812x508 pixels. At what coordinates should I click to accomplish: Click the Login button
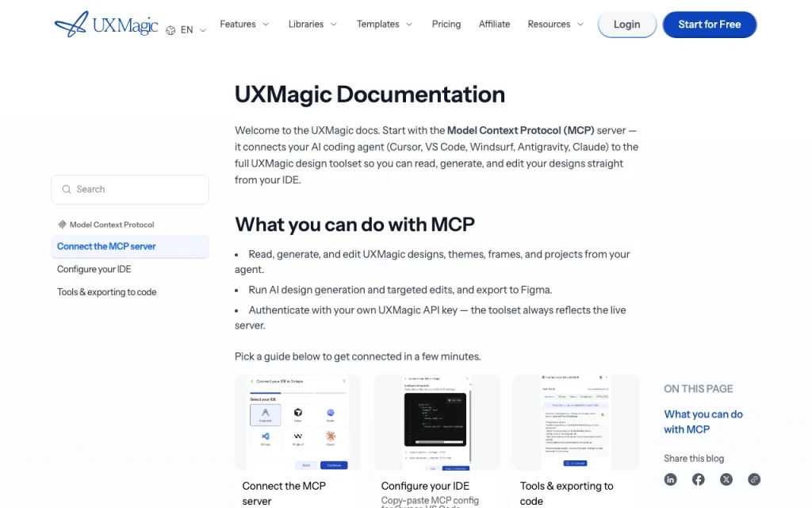[626, 25]
